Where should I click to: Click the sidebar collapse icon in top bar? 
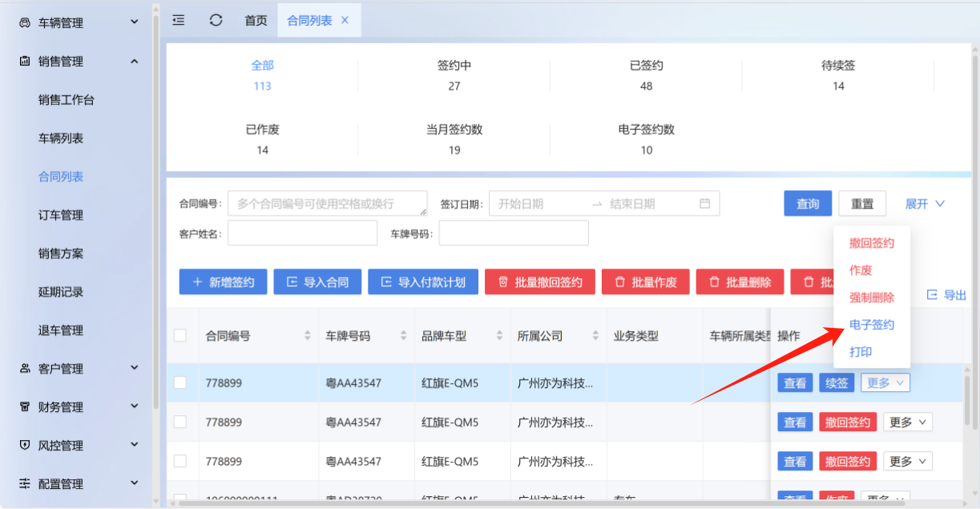[x=179, y=20]
